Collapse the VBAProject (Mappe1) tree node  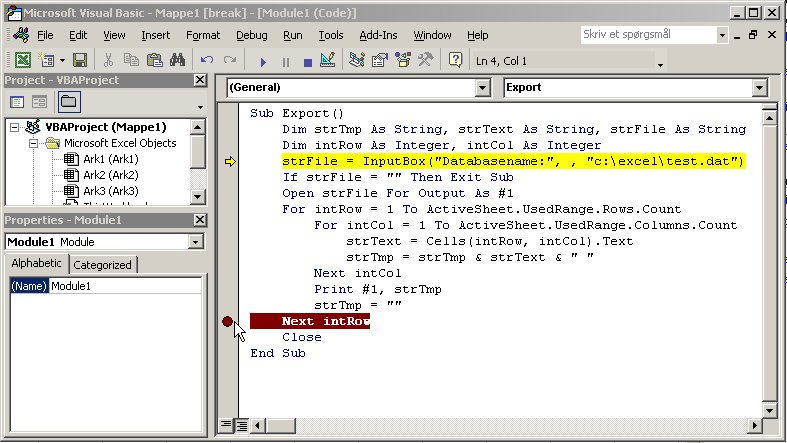point(14,127)
